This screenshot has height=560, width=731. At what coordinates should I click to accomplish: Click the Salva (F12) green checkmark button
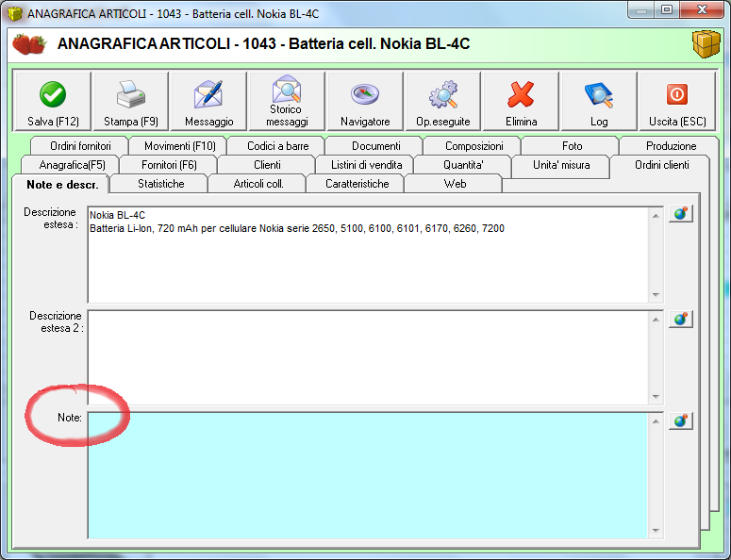(x=53, y=102)
